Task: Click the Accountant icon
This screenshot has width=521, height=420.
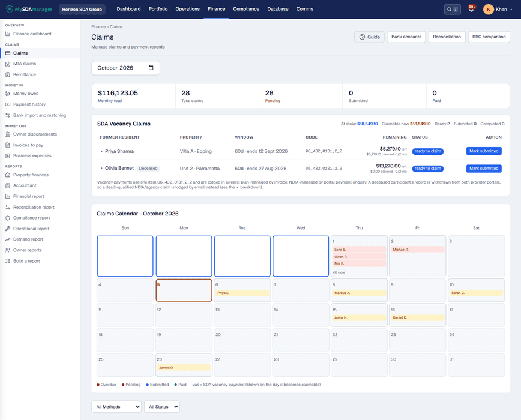Action: (8, 185)
